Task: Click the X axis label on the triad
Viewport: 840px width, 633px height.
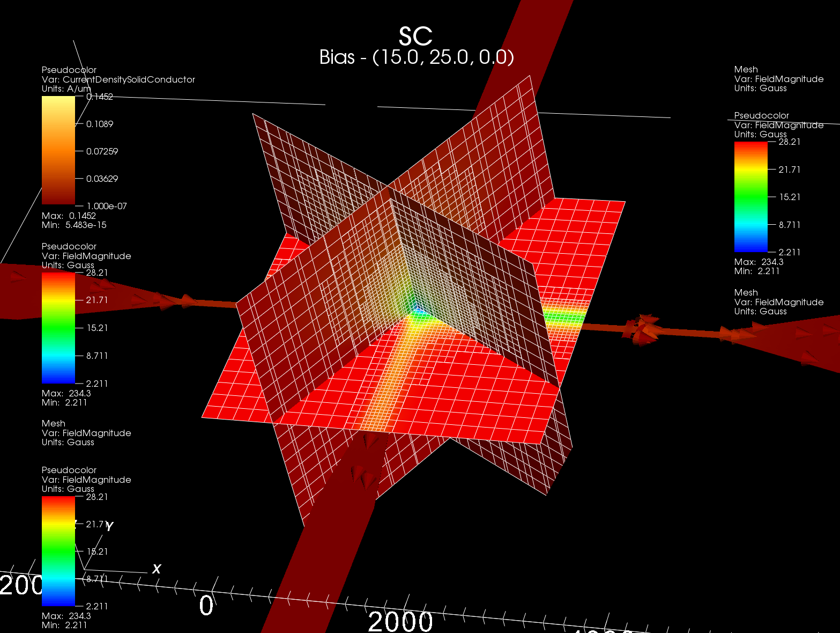Action: [x=157, y=569]
